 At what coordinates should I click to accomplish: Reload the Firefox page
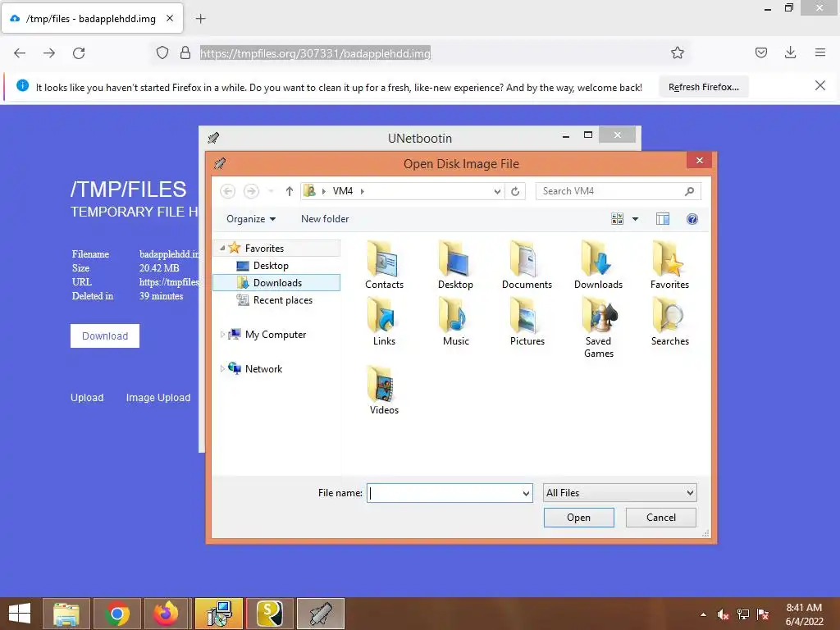point(79,53)
